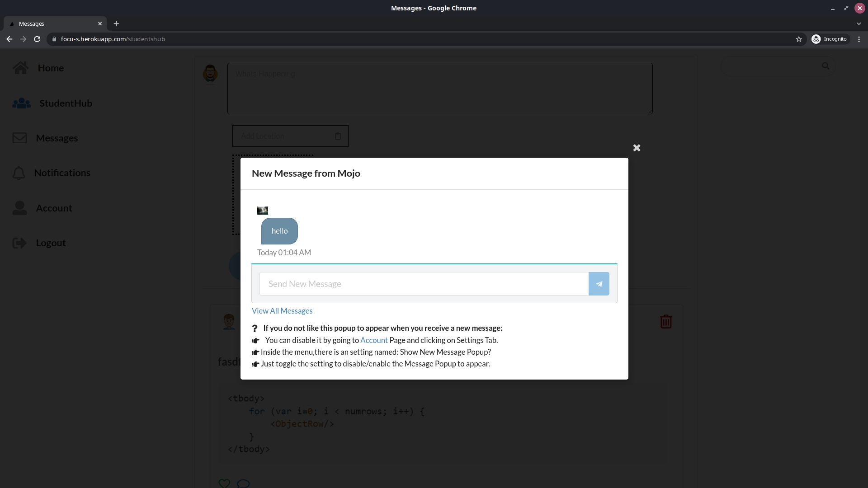868x488 pixels.
Task: Click the comment bubble icon on post
Action: coord(243,483)
